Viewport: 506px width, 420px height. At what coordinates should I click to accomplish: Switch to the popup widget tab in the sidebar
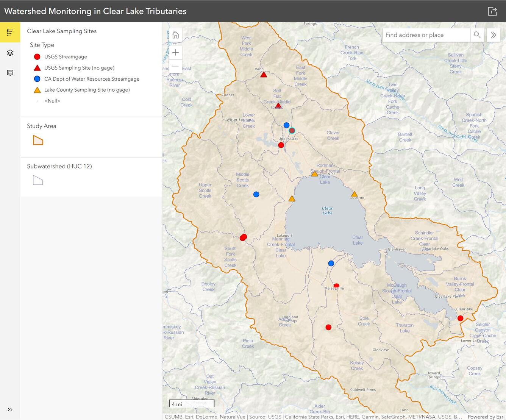pos(10,73)
